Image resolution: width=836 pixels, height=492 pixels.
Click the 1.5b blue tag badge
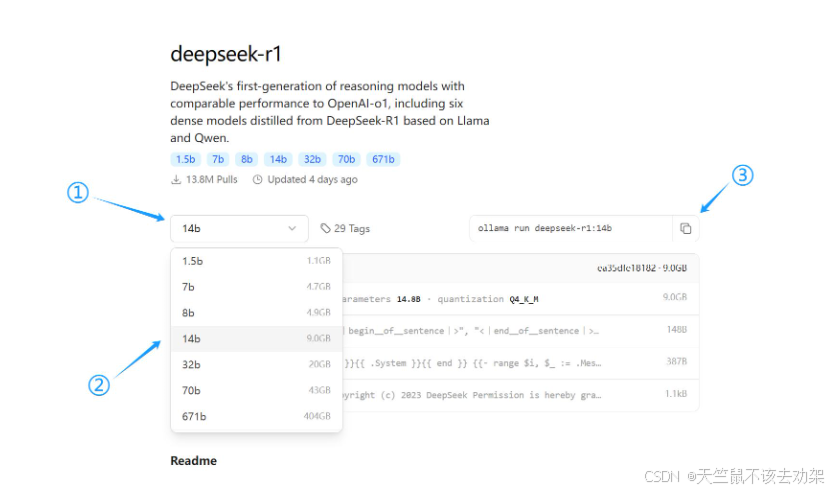tap(186, 159)
